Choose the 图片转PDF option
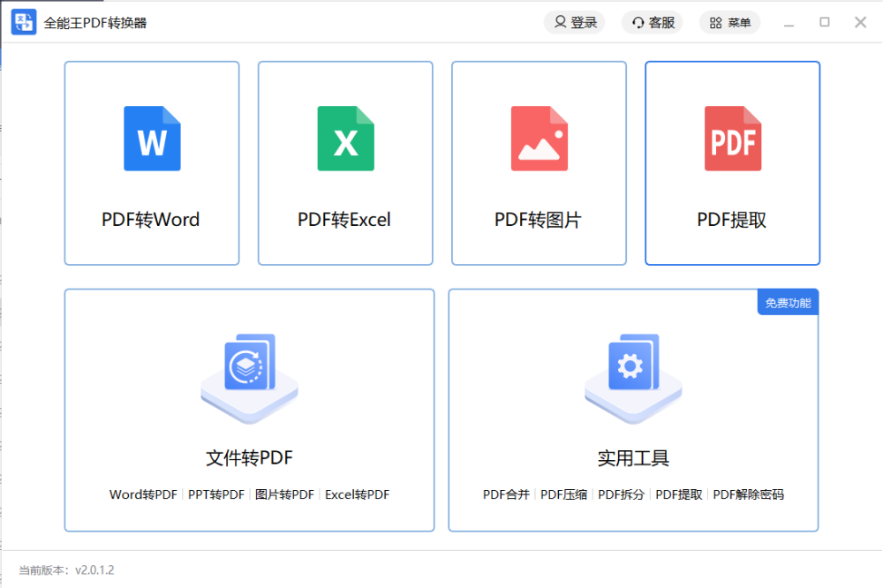Screen dimensions: 883x588 point(284,494)
